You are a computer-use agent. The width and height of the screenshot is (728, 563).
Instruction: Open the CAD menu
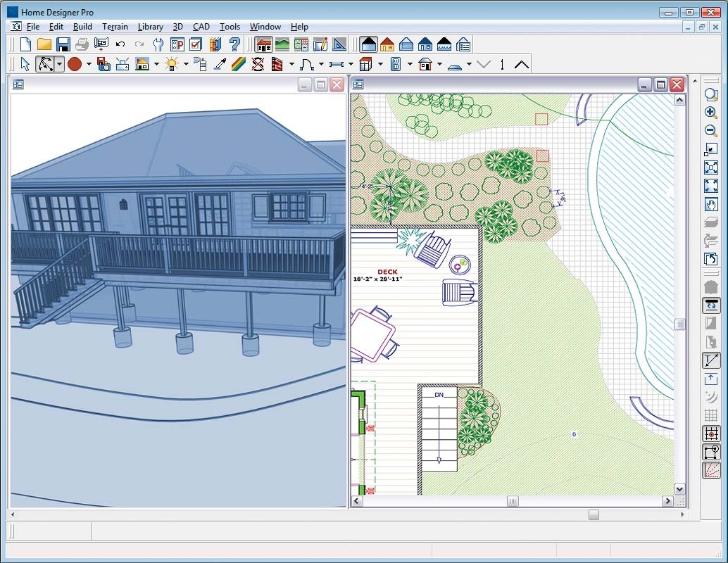point(201,27)
